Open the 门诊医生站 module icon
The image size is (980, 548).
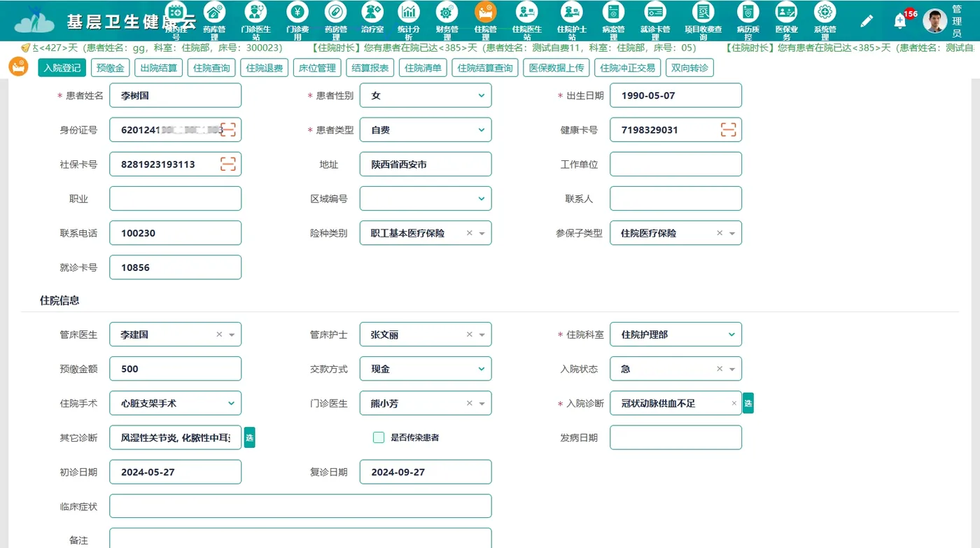pos(256,12)
